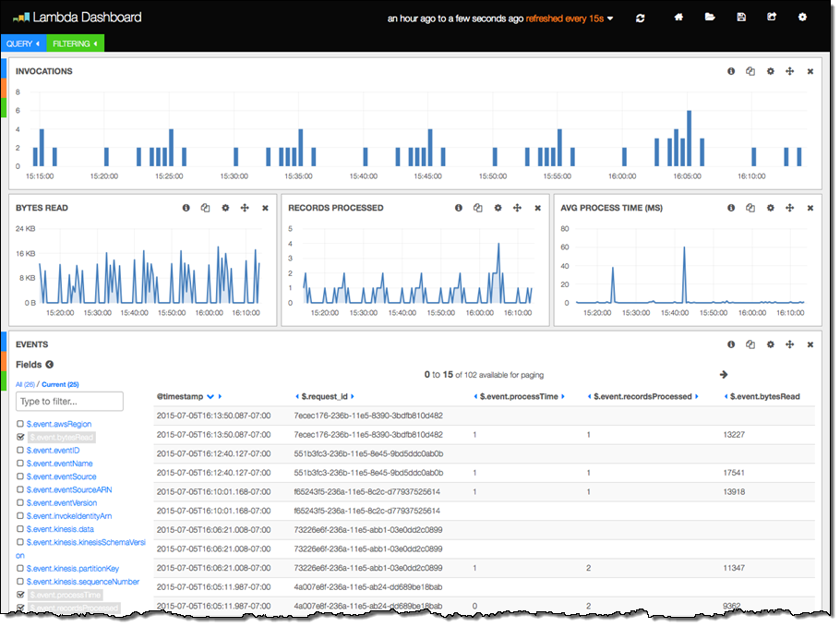840x627 pixels.
Task: Click the $.event.eventSource field link
Action: click(x=61, y=476)
